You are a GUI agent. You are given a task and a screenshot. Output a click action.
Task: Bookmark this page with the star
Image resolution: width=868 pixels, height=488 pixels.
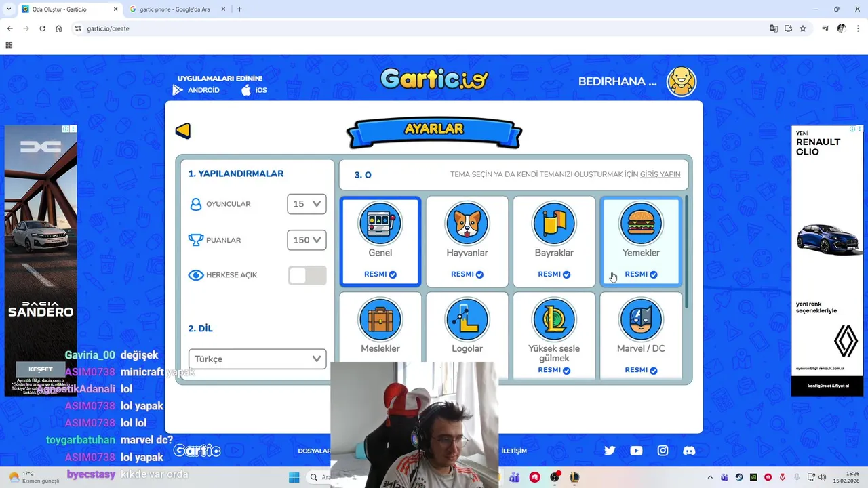coord(803,28)
